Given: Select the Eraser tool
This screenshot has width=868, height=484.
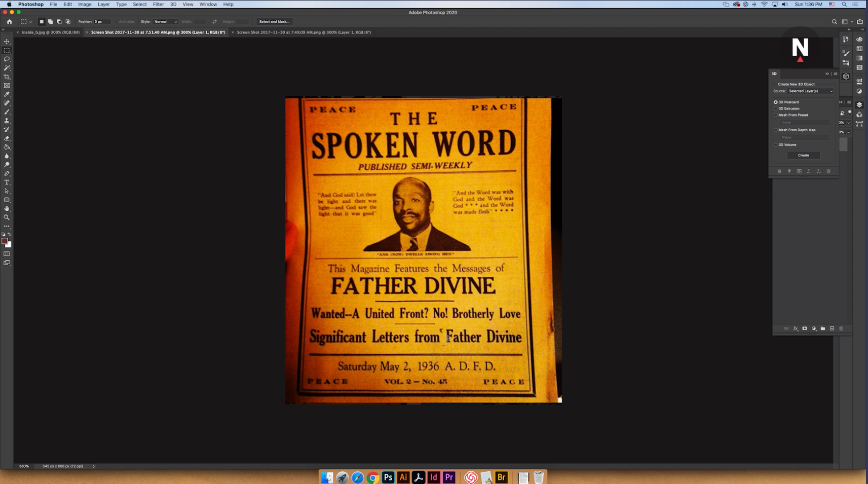Looking at the screenshot, I should (7, 138).
